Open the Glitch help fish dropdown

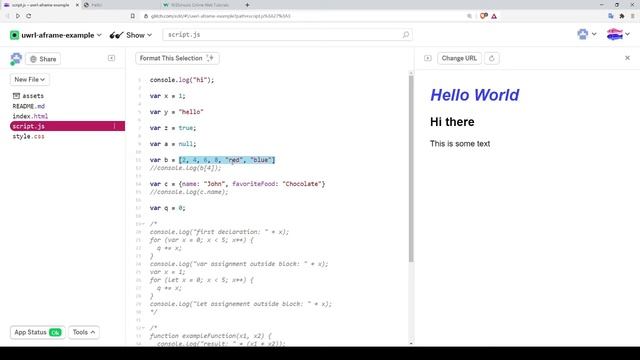587,34
